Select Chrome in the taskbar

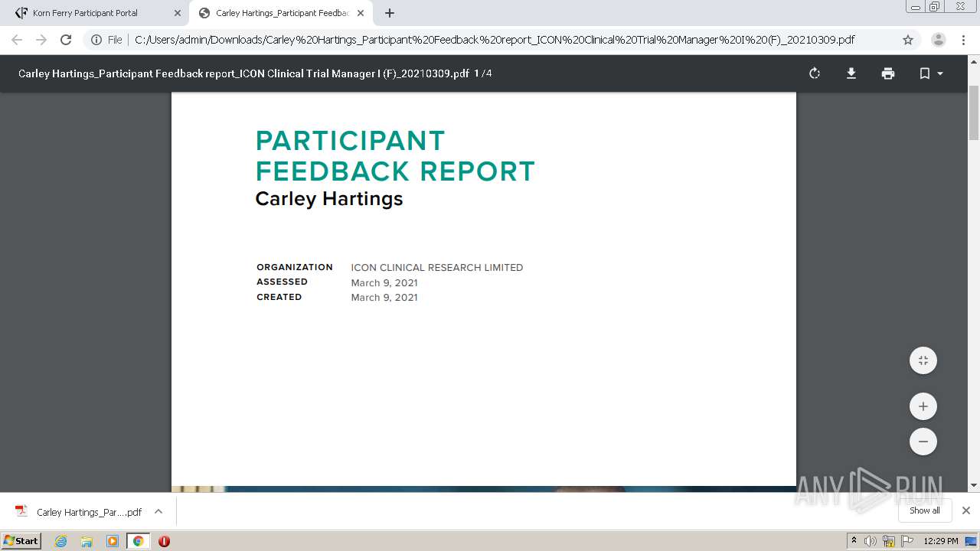tap(139, 541)
